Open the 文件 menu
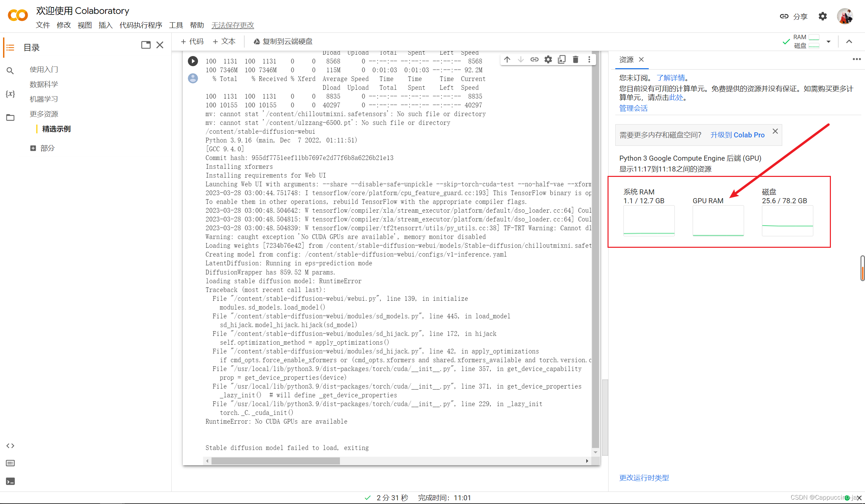 coord(43,25)
